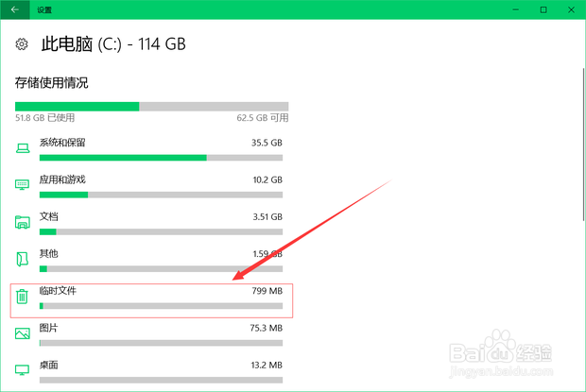Open the 应用和游戏 storage category

click(x=151, y=186)
